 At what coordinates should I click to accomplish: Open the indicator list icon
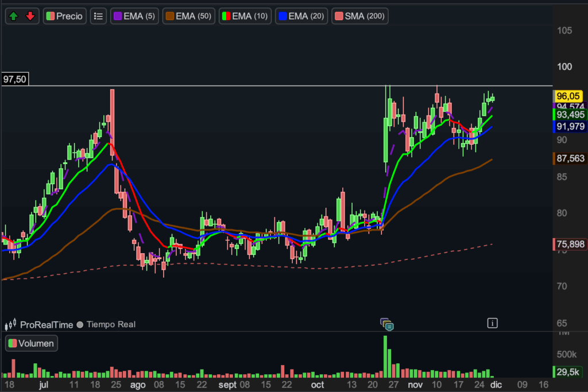tap(99, 16)
